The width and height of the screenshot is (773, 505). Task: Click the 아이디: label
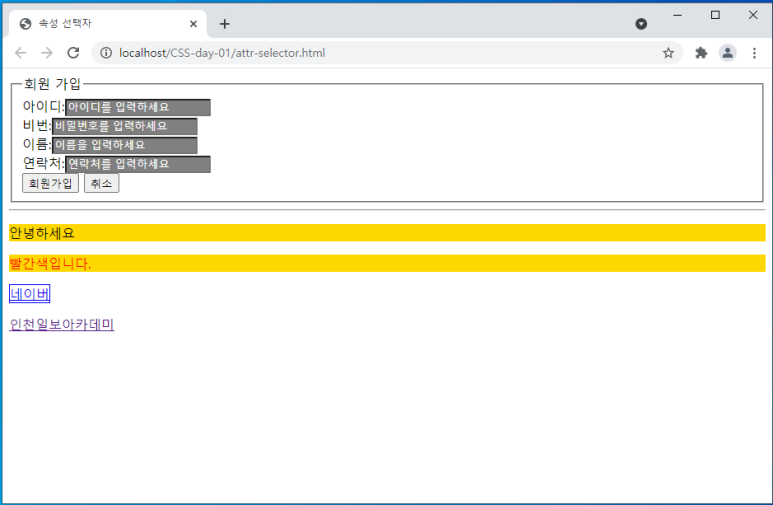(x=44, y=107)
